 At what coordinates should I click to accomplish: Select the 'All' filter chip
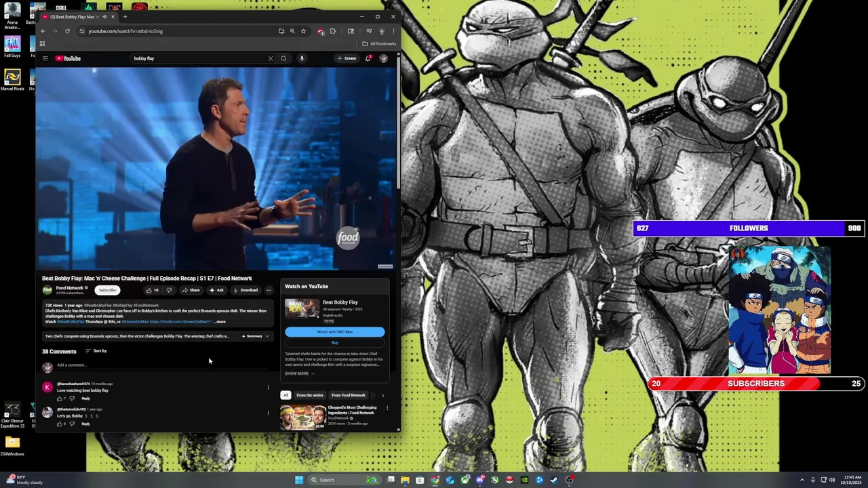[285, 395]
